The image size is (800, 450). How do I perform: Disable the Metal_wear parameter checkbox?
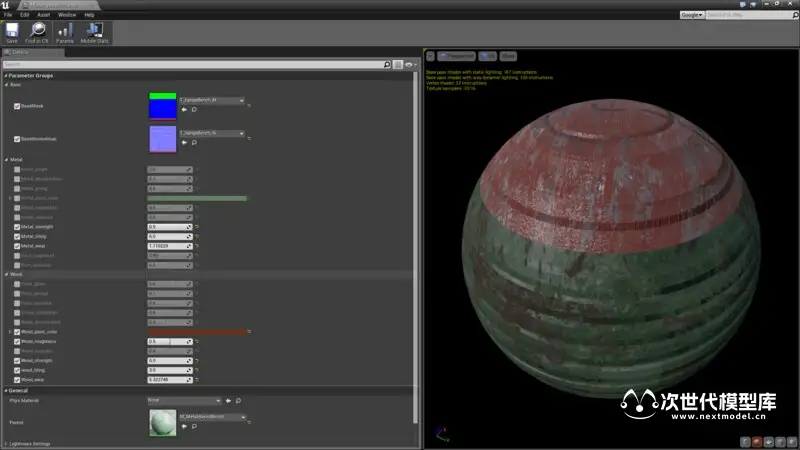tap(17, 246)
